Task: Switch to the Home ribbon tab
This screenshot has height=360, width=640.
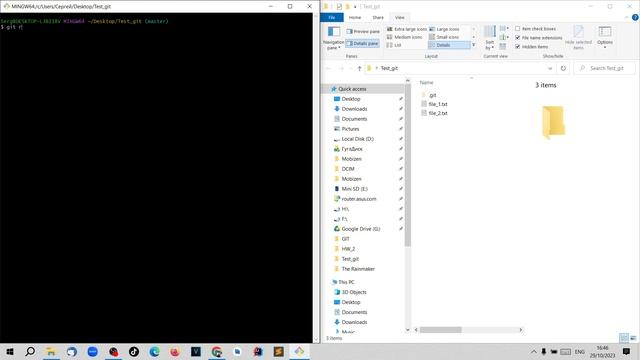Action: pyautogui.click(x=355, y=18)
